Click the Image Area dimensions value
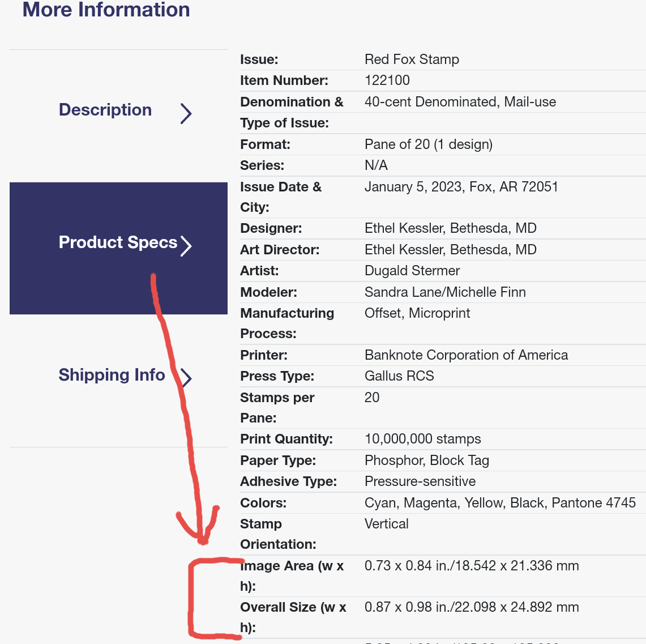The height and width of the screenshot is (644, 646). click(x=472, y=566)
